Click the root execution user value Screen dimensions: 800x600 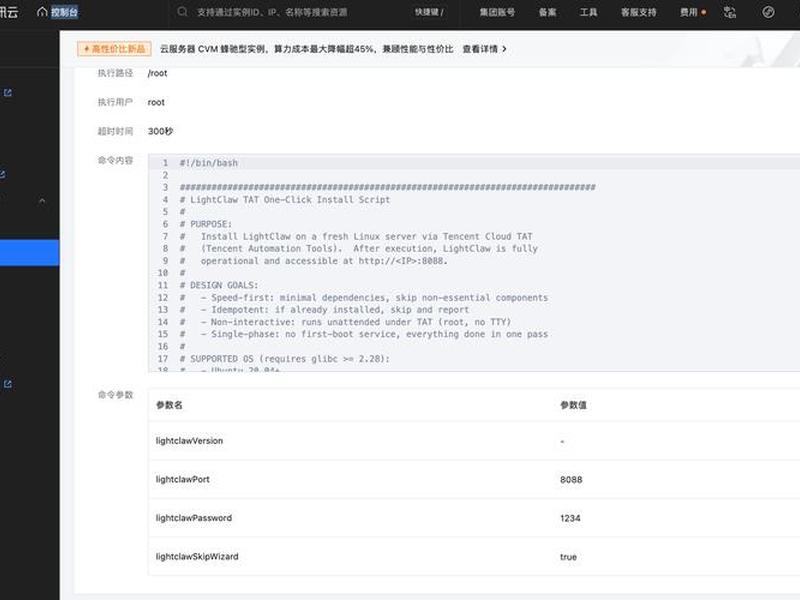(156, 102)
